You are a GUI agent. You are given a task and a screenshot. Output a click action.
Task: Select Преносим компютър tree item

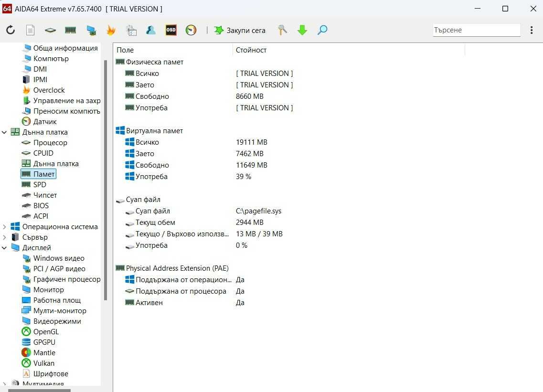61,111
